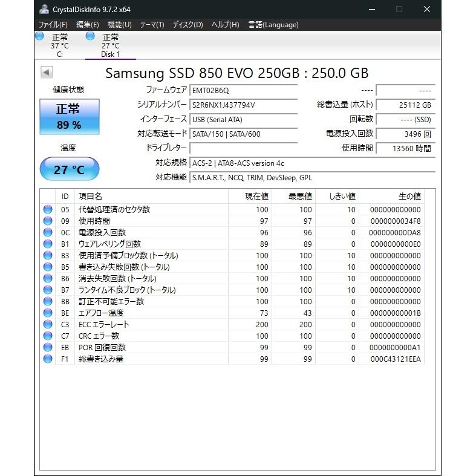Click the empty drive letter field
This screenshot has width=476, height=476.
(244, 148)
